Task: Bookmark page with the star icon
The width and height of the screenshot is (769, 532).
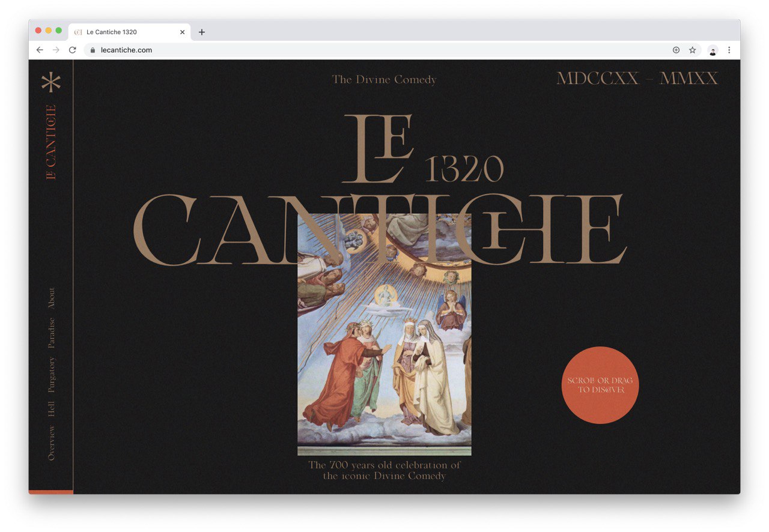Action: [x=692, y=50]
